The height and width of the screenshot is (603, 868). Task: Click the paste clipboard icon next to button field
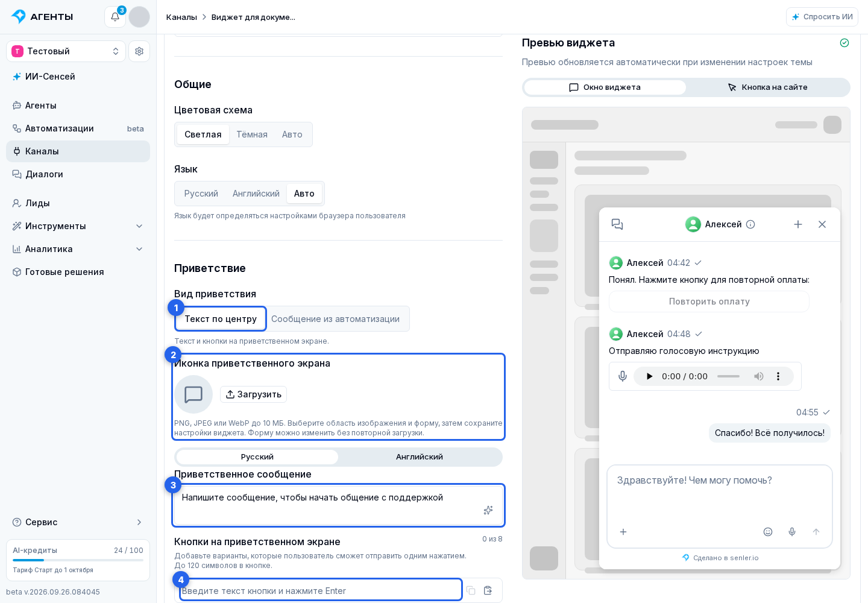(x=488, y=590)
